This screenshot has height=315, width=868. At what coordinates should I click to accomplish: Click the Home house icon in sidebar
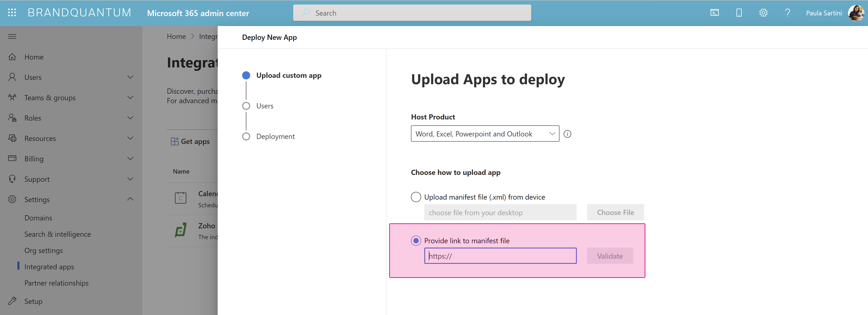coord(12,57)
